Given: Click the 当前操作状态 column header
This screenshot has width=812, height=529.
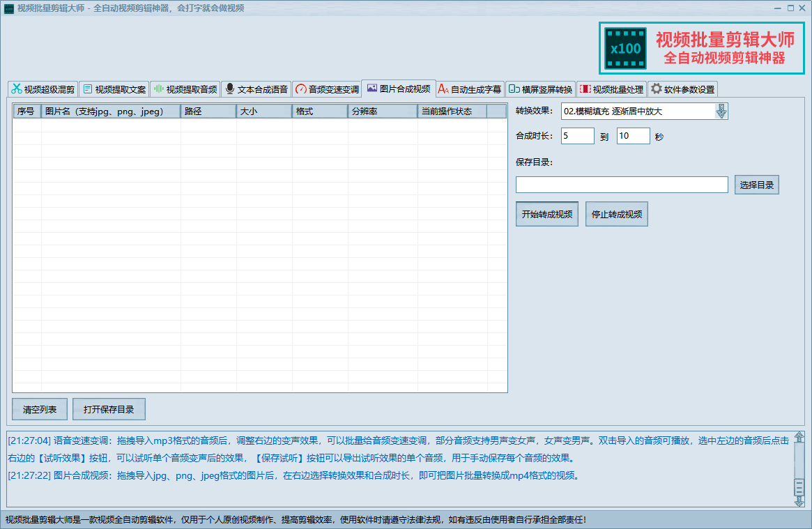Looking at the screenshot, I should pyautogui.click(x=452, y=112).
